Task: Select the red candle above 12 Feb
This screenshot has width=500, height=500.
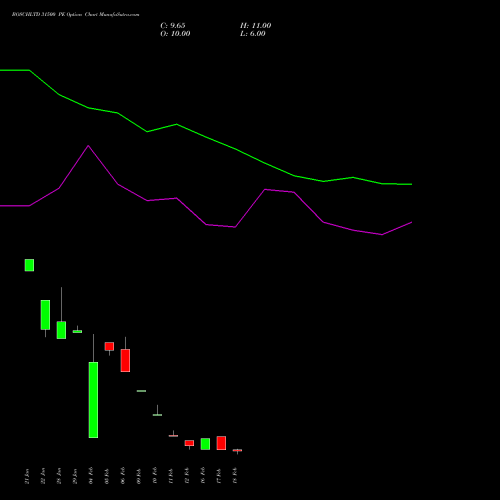Action: pyautogui.click(x=189, y=443)
